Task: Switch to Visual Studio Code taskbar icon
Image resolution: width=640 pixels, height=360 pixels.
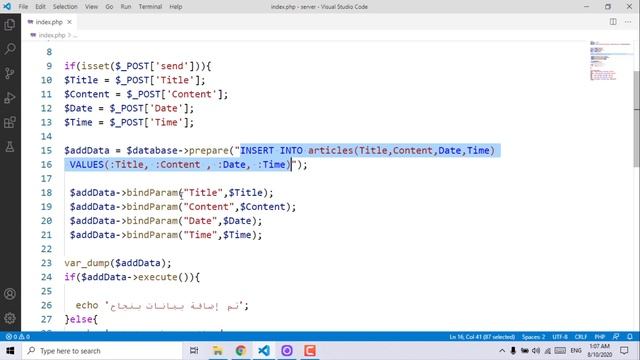Action: (264, 351)
